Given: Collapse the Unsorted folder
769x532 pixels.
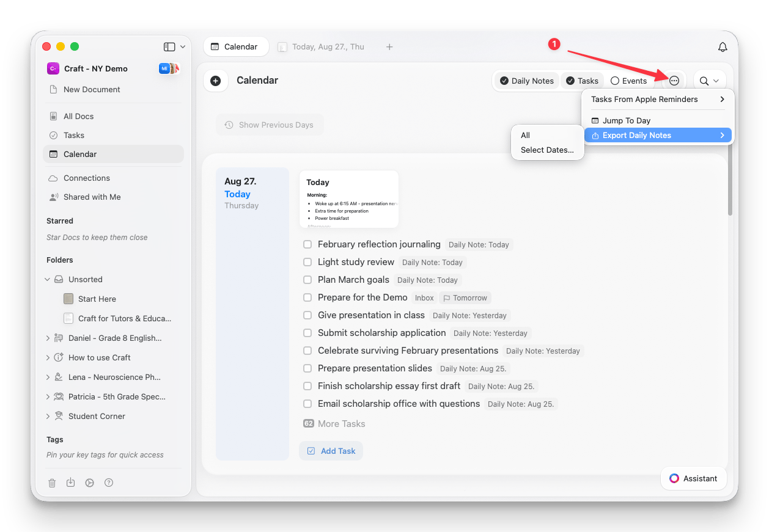Looking at the screenshot, I should (x=48, y=279).
